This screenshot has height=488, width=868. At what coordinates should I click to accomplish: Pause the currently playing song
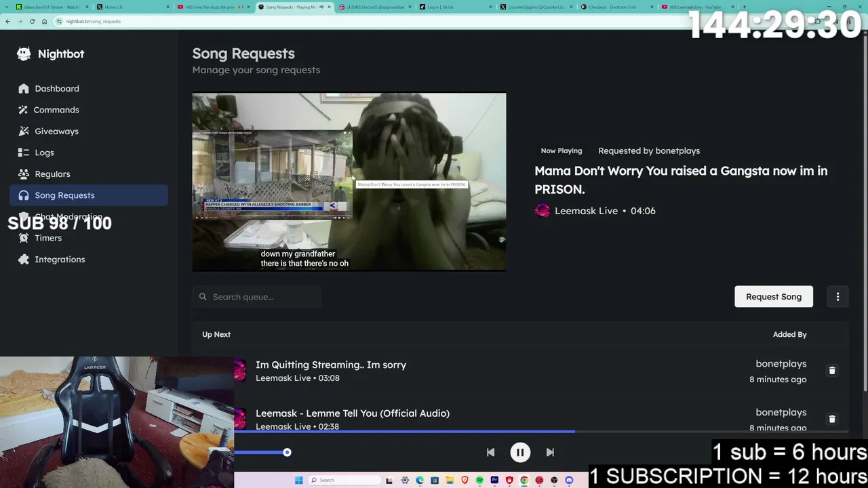(520, 452)
